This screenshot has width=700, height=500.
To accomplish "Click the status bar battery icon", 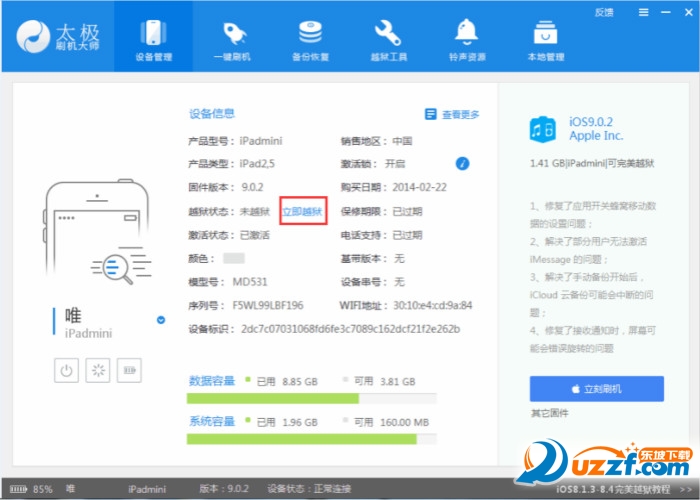I will tap(18, 489).
